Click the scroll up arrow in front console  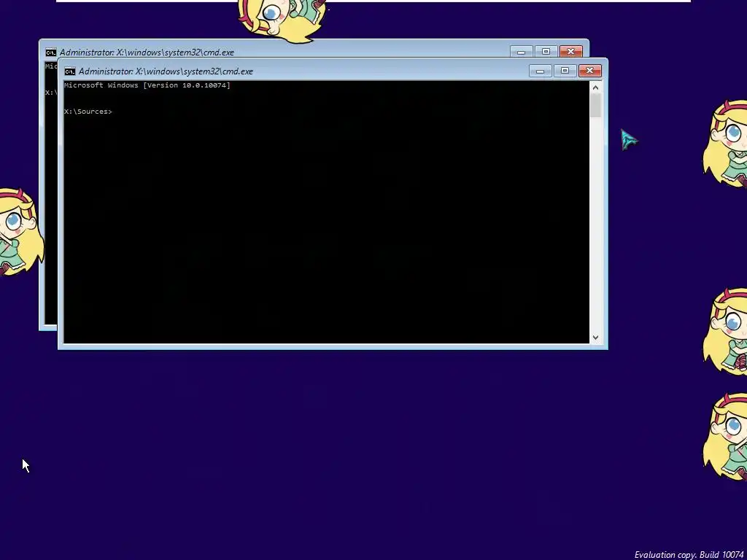[595, 87]
